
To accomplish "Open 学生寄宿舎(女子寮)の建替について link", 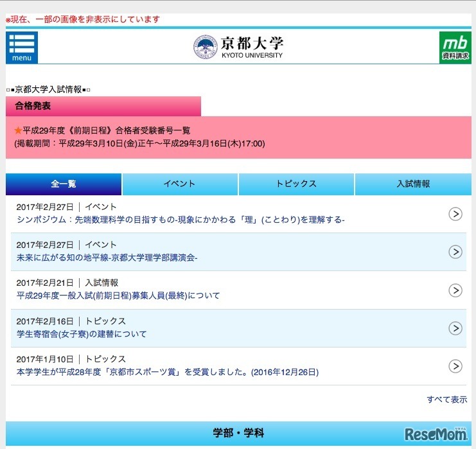I will tap(82, 334).
